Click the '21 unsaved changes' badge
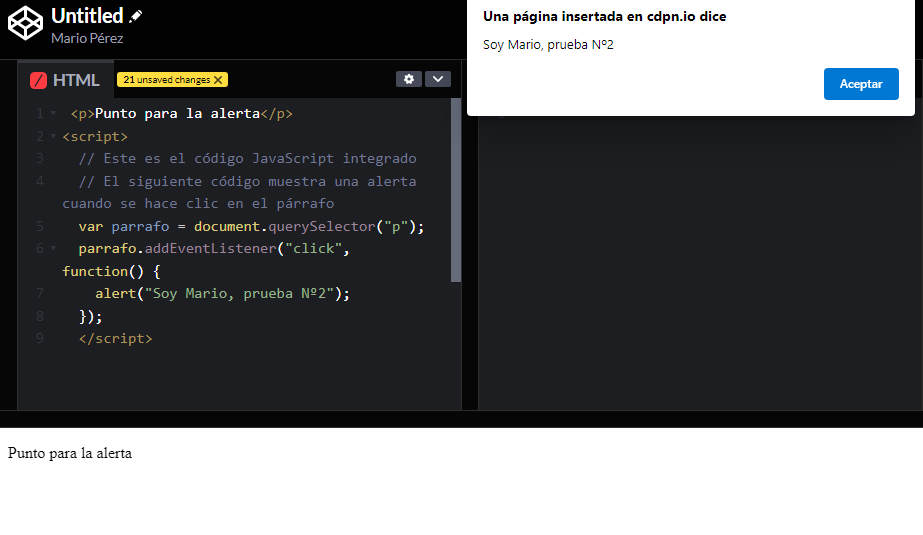Screen dimensions: 923x535 [x=172, y=79]
